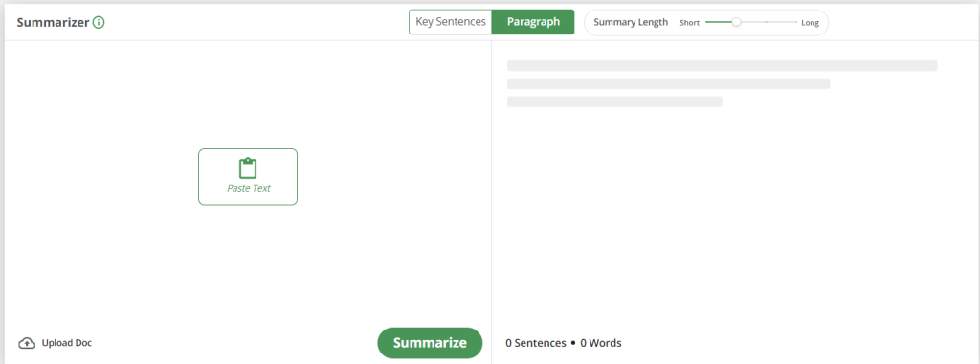This screenshot has width=980, height=364.
Task: Click the 0 Words counter
Action: 601,343
